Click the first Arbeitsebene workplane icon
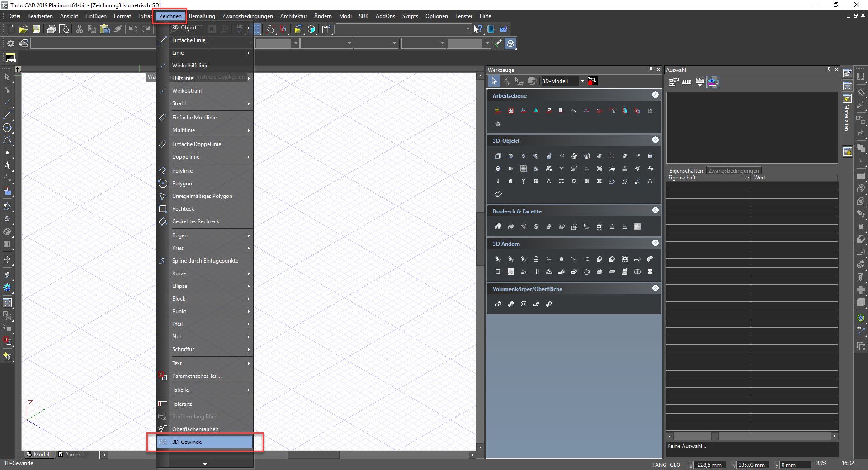The height and width of the screenshot is (470, 868). point(498,110)
